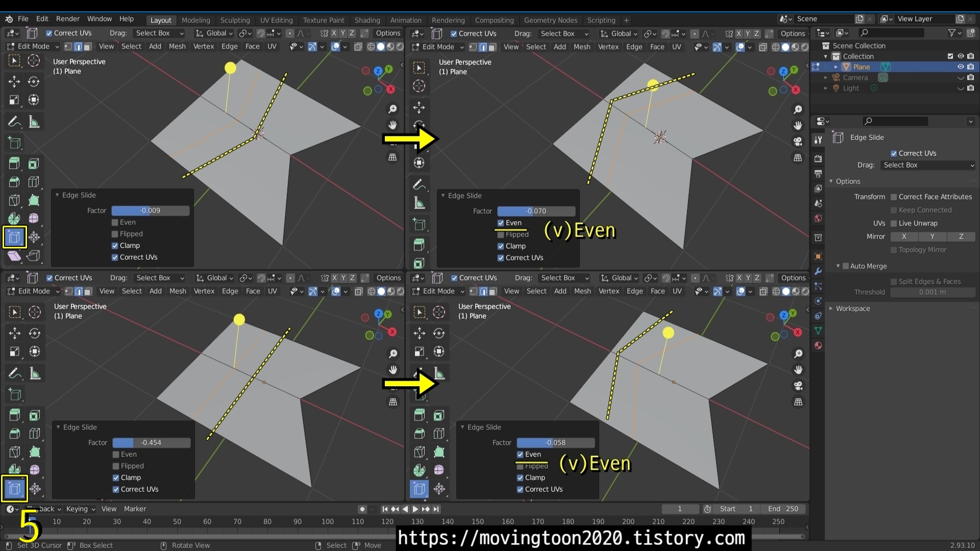Toggle Mirror Z button in properties

[961, 237]
